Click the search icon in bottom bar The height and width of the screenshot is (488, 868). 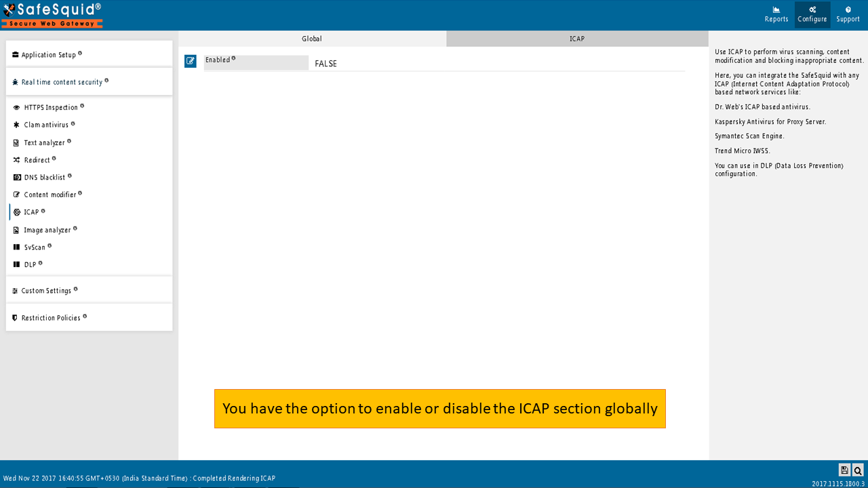point(858,470)
